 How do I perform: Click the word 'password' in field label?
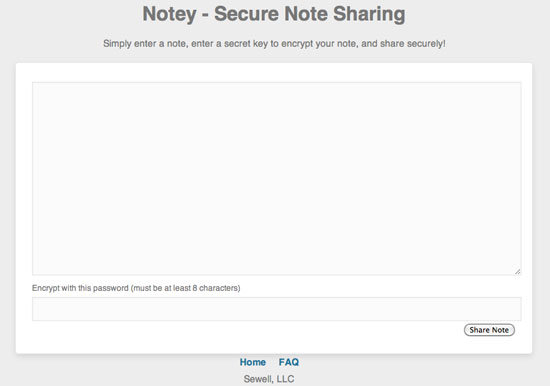111,288
